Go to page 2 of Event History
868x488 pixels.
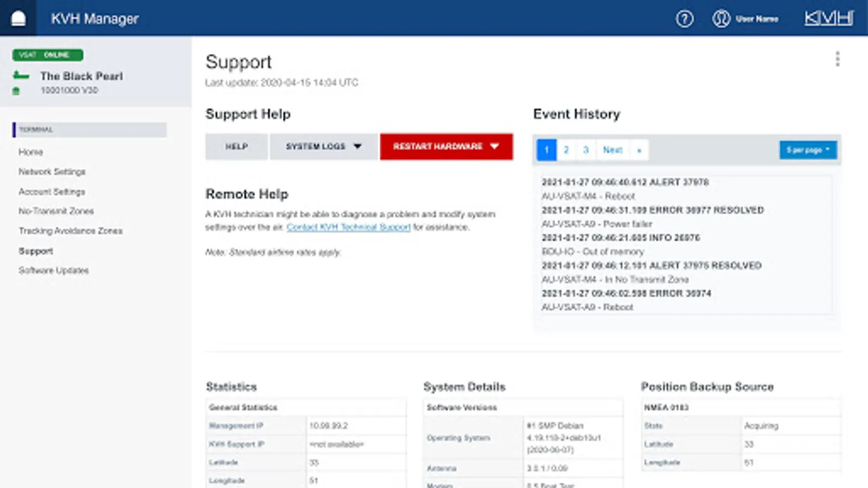click(566, 150)
